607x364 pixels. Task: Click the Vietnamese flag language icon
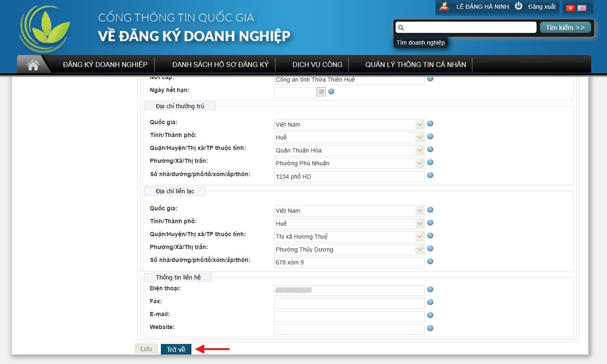[571, 8]
